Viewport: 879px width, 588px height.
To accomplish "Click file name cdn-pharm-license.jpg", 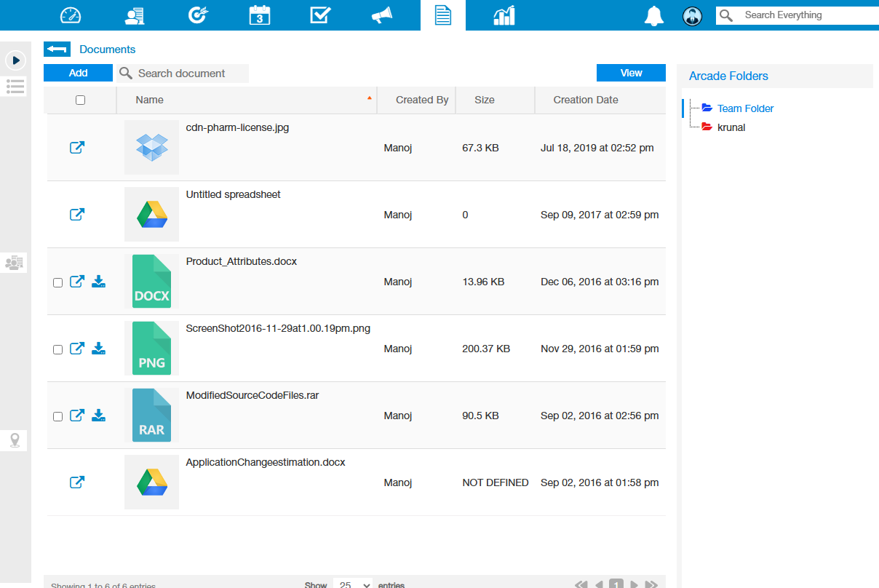I will click(238, 127).
